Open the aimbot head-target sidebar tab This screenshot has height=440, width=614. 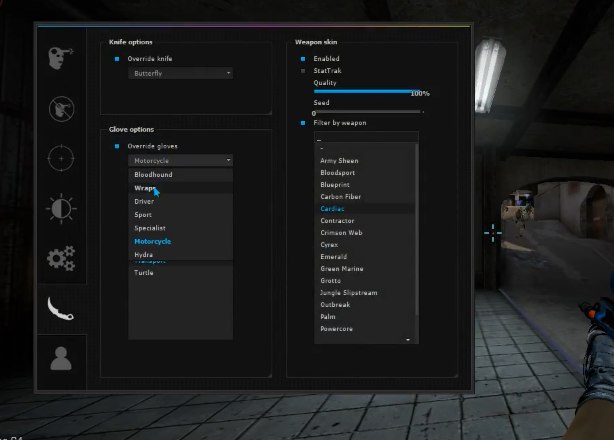coord(61,58)
